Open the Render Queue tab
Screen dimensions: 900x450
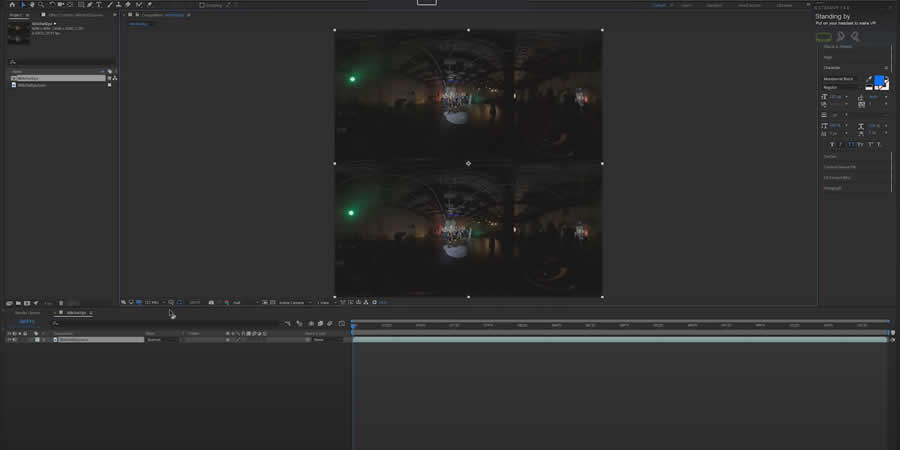27,313
